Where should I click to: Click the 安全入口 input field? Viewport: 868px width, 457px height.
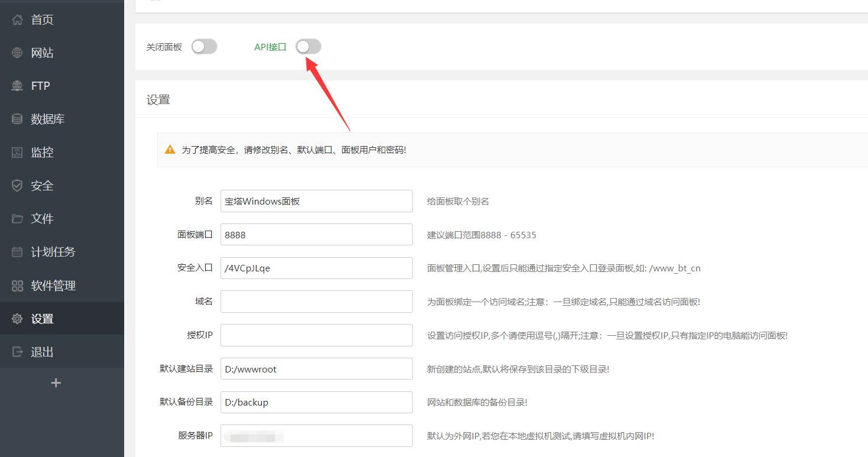coord(316,268)
